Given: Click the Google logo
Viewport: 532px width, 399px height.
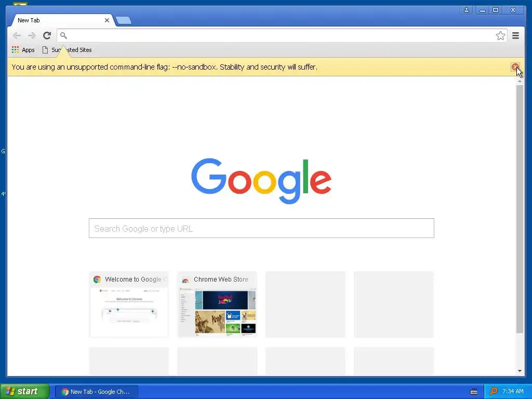Looking at the screenshot, I should pos(261,181).
